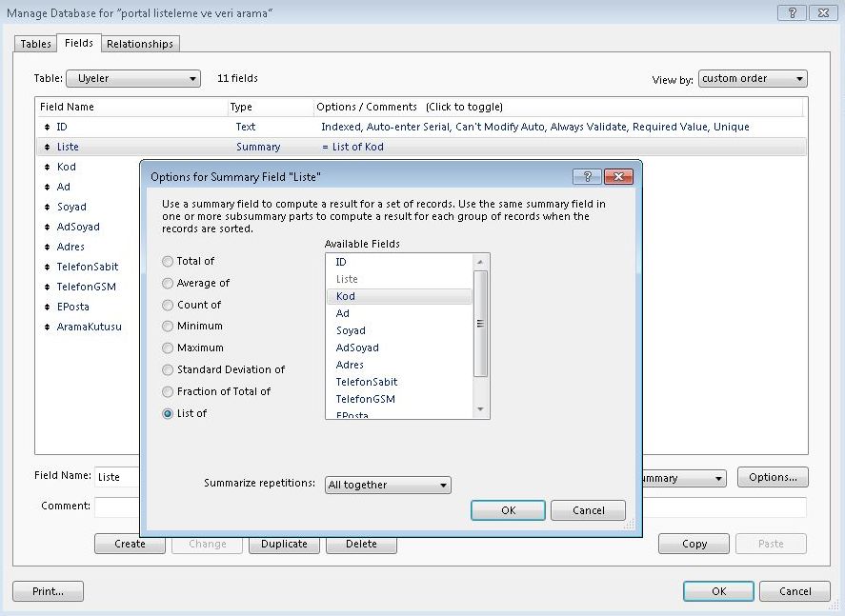Click the help icon in the Options dialog title bar

click(587, 177)
